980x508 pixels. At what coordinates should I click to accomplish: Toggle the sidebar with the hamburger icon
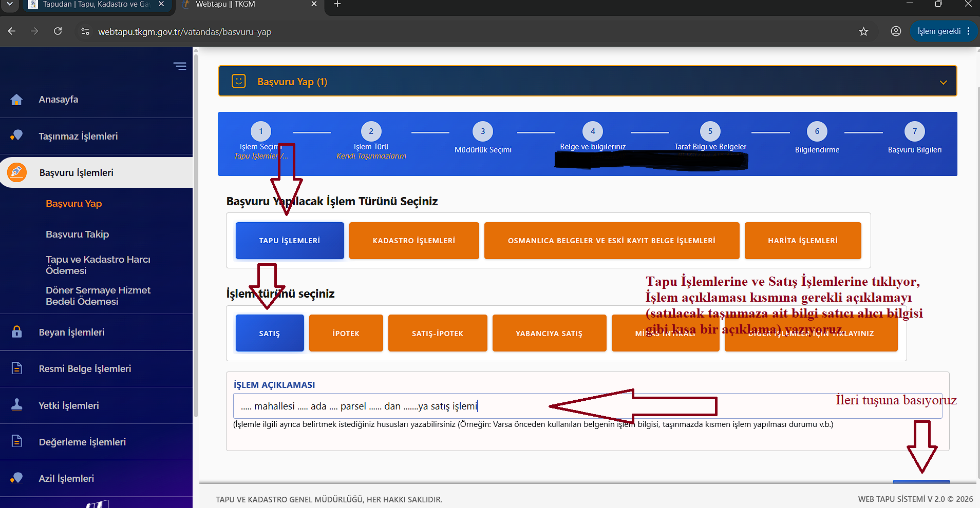pos(180,66)
